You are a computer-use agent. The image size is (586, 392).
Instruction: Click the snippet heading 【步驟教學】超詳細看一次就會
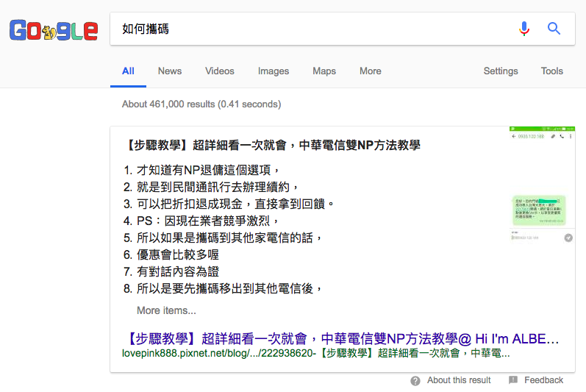coord(272,145)
